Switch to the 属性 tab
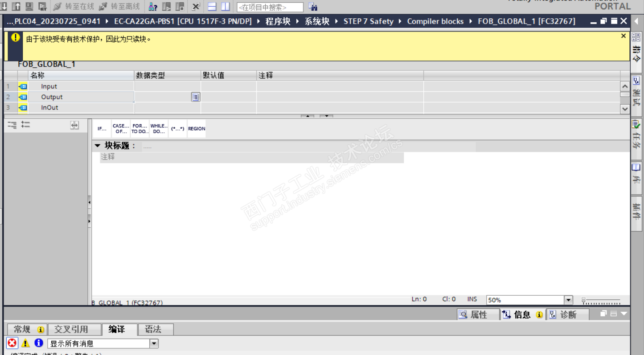The width and height of the screenshot is (644, 355). (x=478, y=315)
